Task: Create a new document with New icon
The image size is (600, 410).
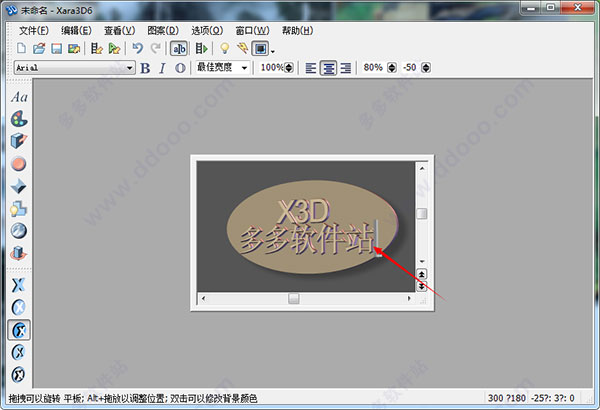Action: [x=22, y=49]
